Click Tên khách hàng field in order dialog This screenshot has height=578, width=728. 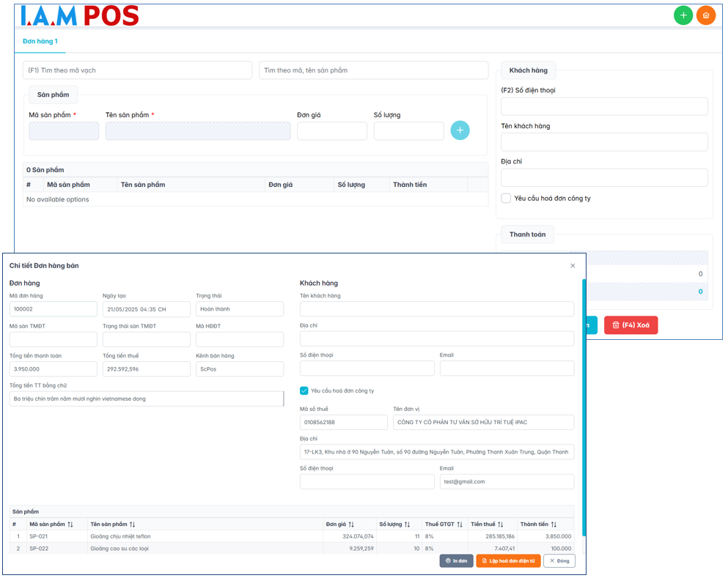point(437,309)
